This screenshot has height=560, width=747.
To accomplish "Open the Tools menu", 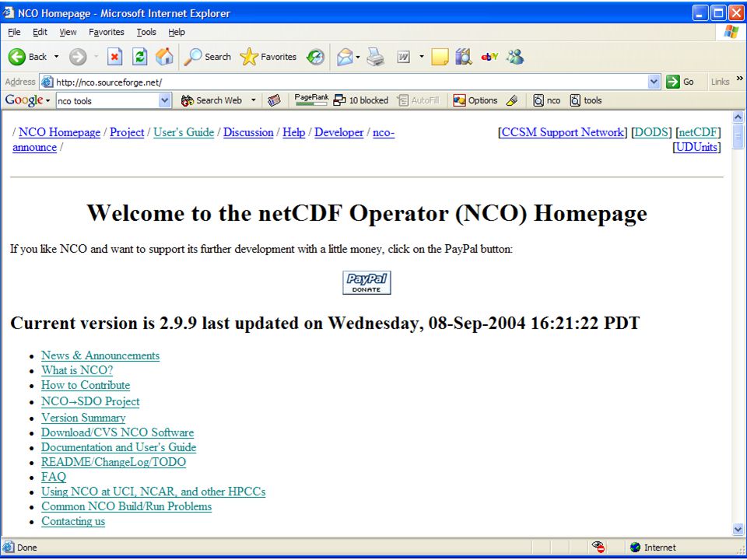I will pyautogui.click(x=146, y=32).
